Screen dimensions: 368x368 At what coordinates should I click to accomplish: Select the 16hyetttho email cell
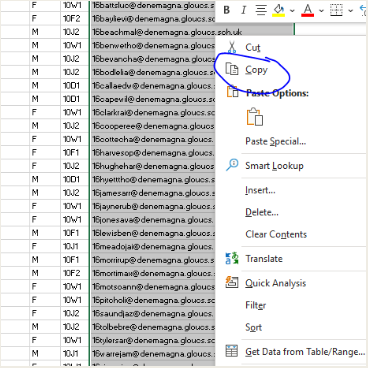(153, 180)
